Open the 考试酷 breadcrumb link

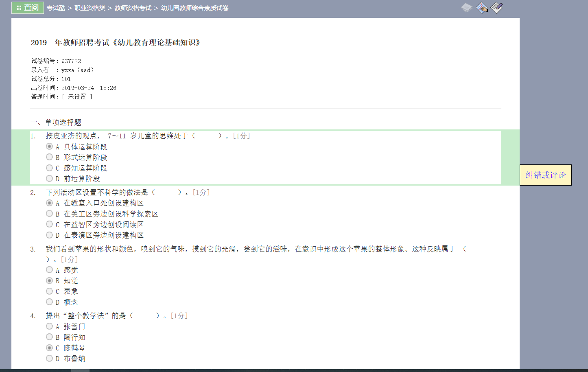pos(56,8)
